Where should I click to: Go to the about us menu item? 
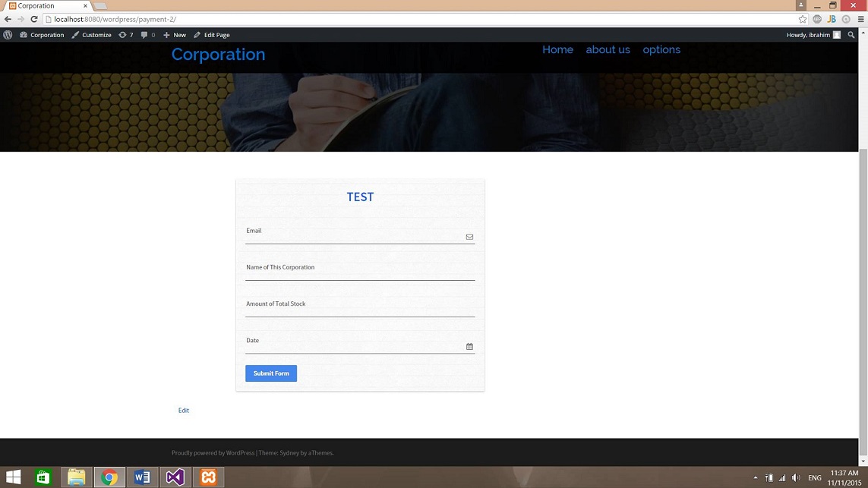(x=608, y=49)
